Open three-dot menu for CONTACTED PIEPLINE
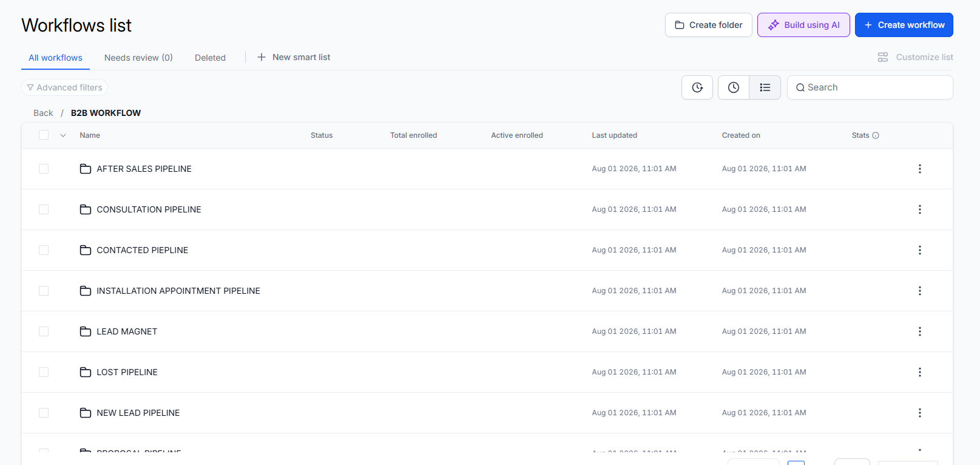 tap(919, 250)
